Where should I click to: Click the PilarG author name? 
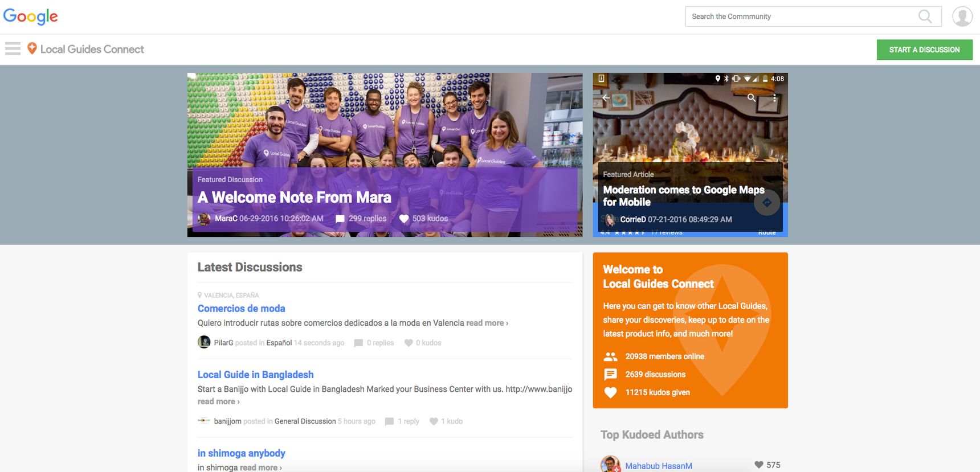tap(223, 343)
